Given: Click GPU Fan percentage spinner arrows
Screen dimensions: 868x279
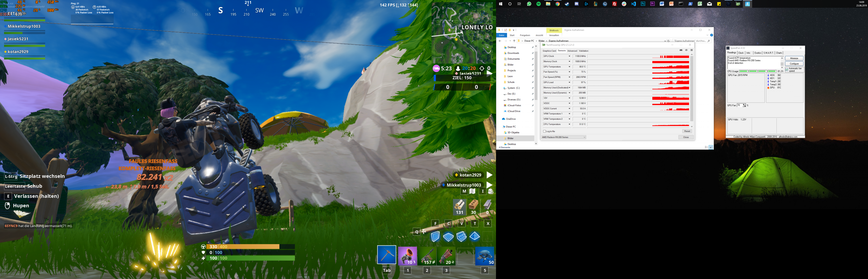Looking at the screenshot, I should 744,106.
